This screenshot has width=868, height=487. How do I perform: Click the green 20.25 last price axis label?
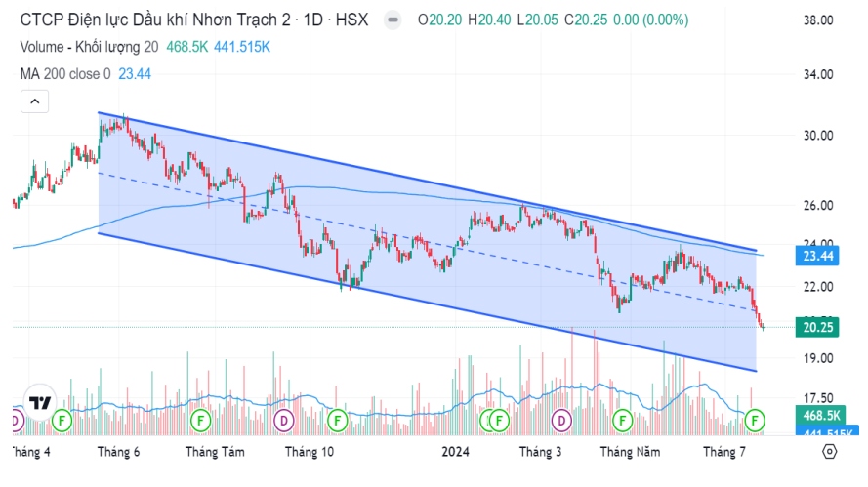[x=817, y=327]
